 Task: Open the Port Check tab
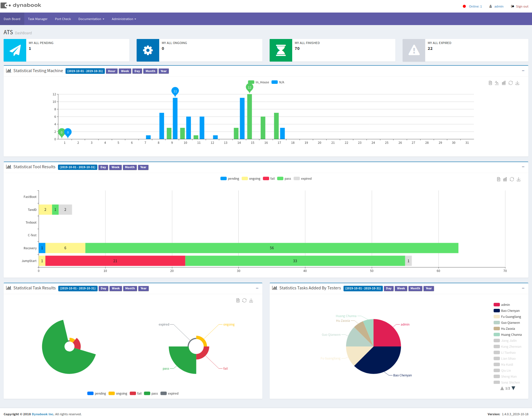tap(63, 19)
